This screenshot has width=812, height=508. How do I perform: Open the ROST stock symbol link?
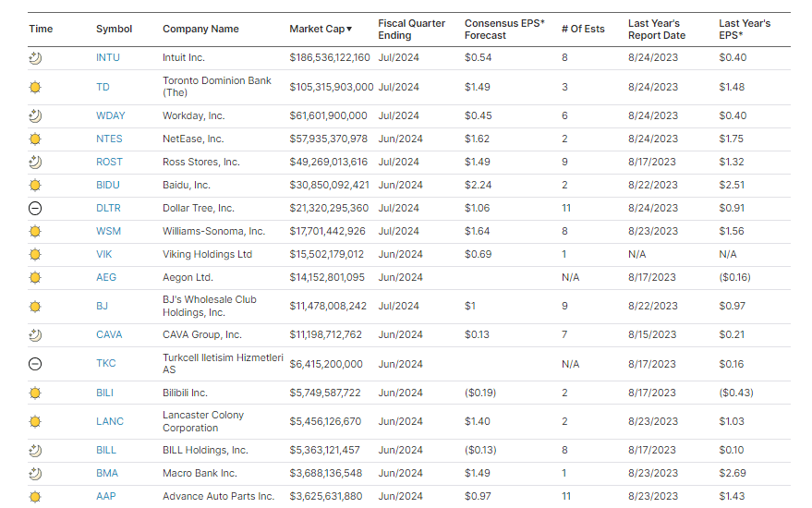(109, 162)
